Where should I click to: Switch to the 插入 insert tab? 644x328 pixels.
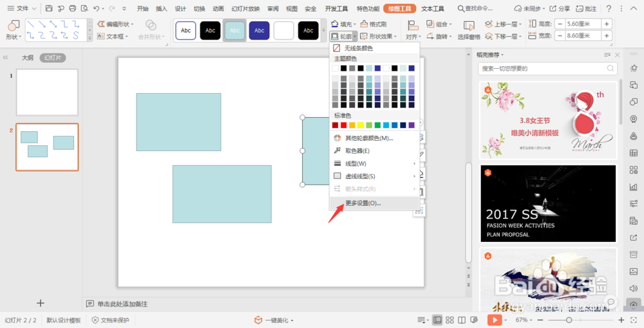162,8
